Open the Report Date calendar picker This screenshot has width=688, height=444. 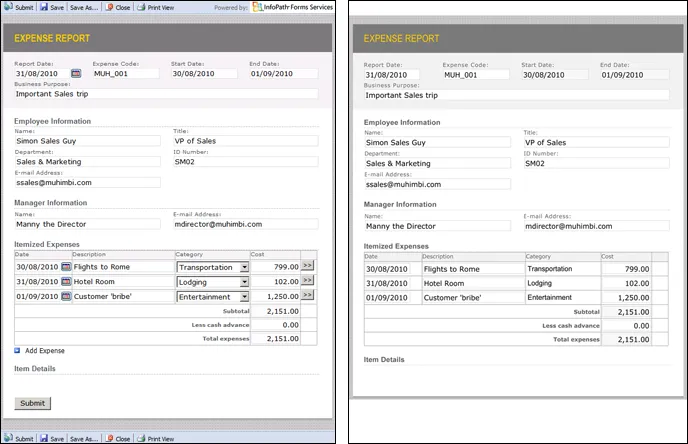76,74
